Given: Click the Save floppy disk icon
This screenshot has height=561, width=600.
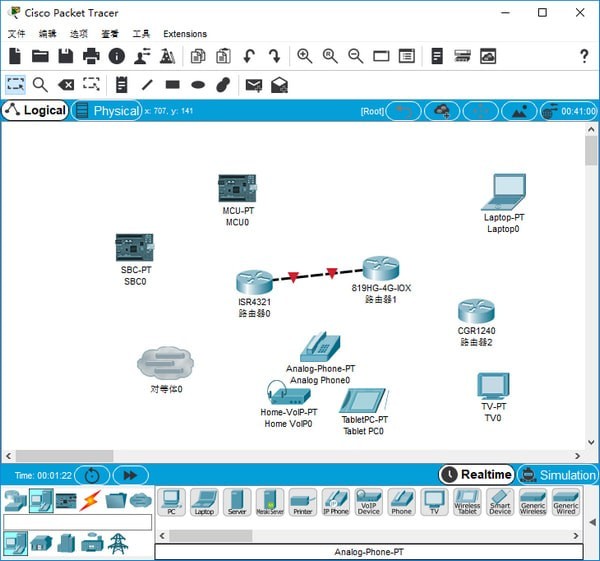Looking at the screenshot, I should tap(65, 56).
